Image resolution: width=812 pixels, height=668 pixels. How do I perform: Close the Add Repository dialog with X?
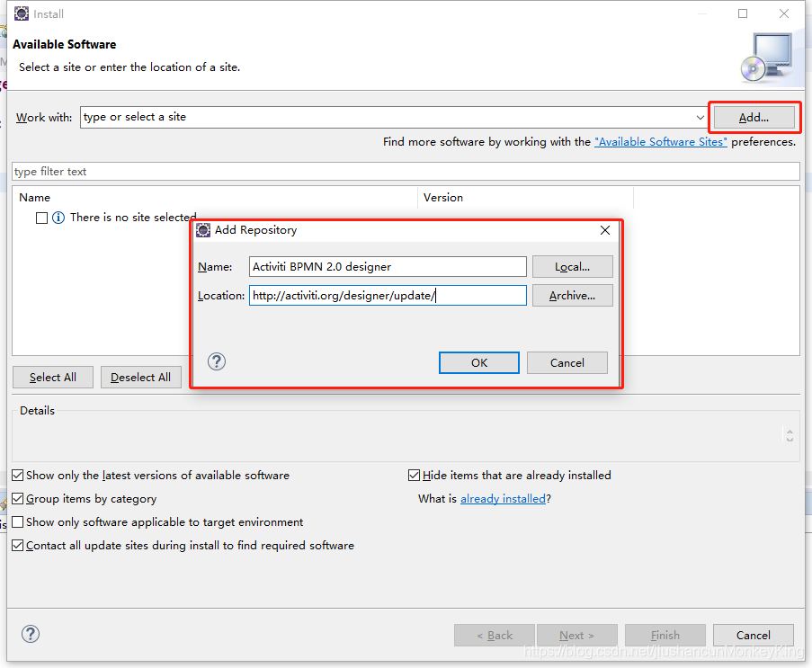[x=605, y=230]
